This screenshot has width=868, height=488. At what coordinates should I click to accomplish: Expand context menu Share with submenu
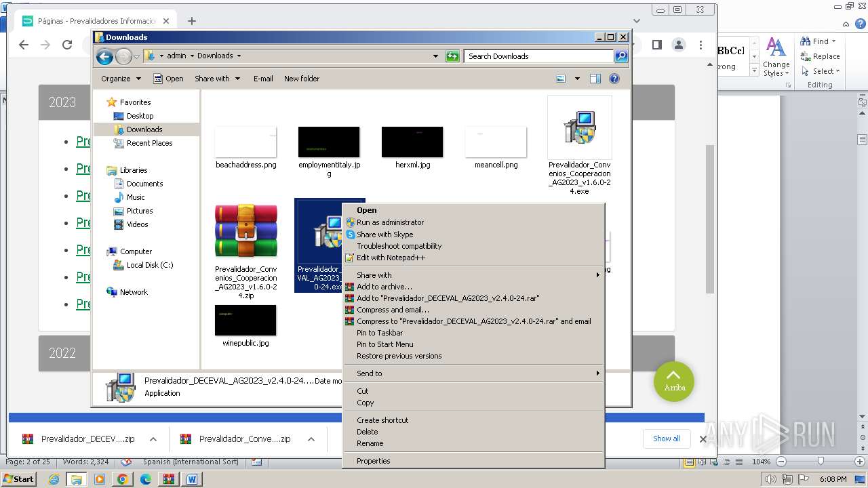(473, 275)
